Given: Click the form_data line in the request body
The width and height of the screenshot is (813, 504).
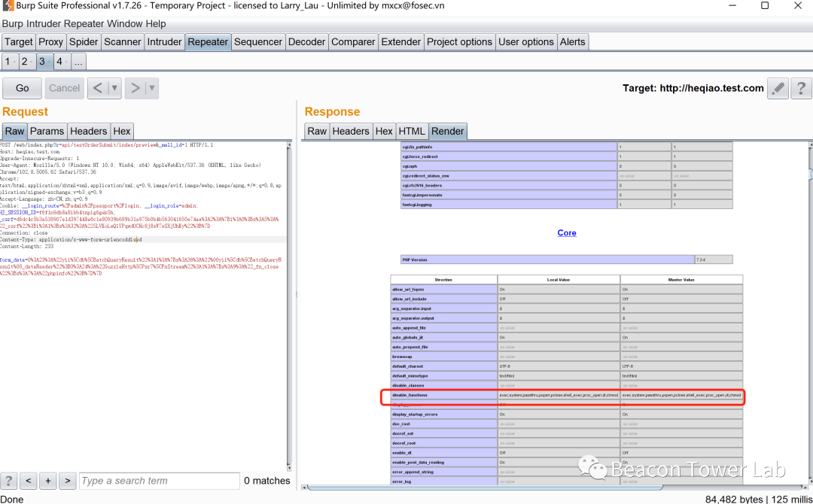Looking at the screenshot, I should pos(141,267).
